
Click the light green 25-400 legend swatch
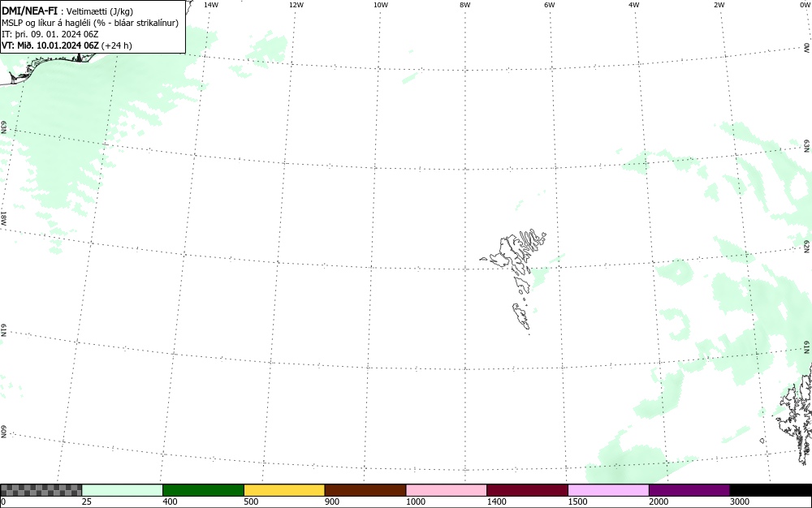pyautogui.click(x=123, y=490)
